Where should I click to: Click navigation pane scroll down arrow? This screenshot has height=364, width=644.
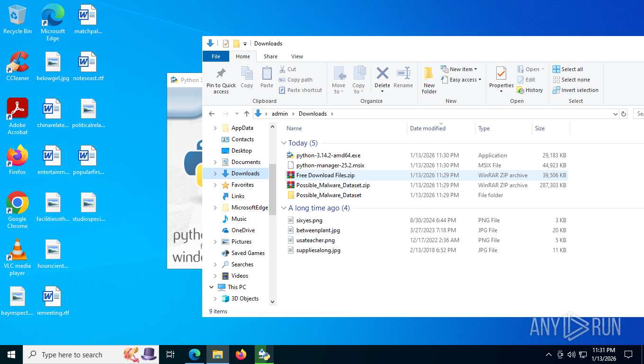pyautogui.click(x=272, y=301)
